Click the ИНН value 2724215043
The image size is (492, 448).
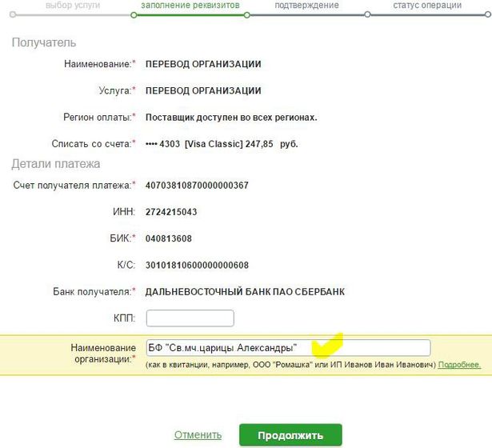(x=171, y=212)
